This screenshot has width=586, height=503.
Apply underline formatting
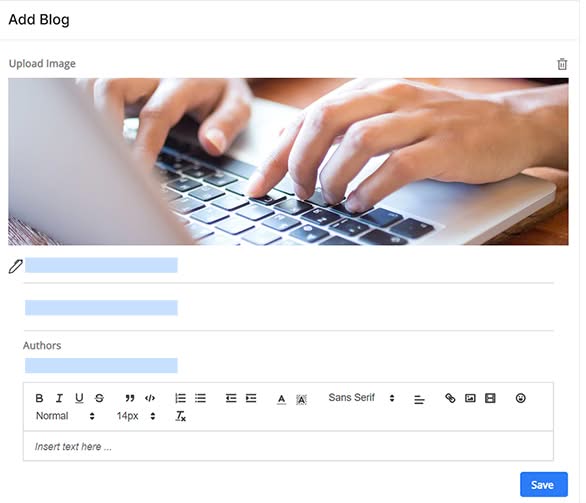(x=79, y=398)
